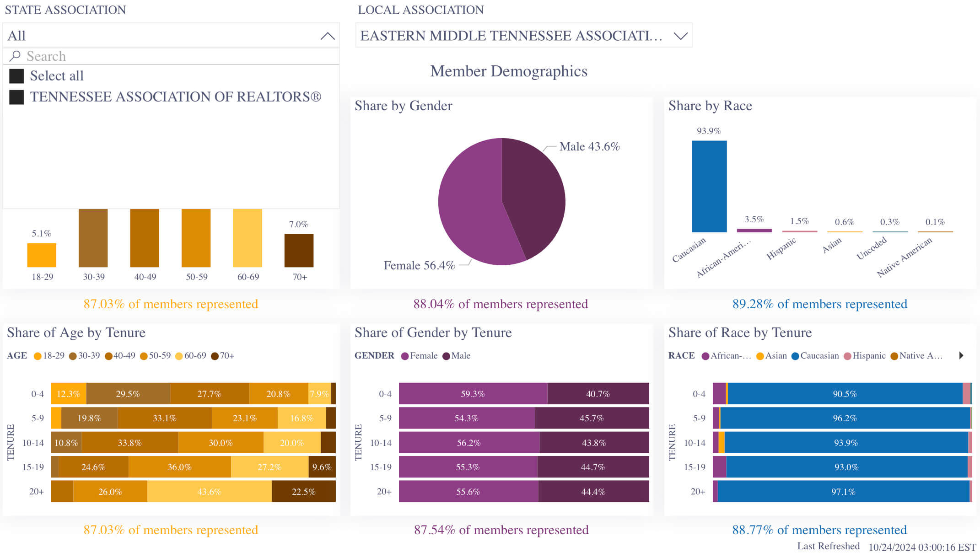
Task: Click the 'Member Demographics' heading
Action: [x=509, y=71]
